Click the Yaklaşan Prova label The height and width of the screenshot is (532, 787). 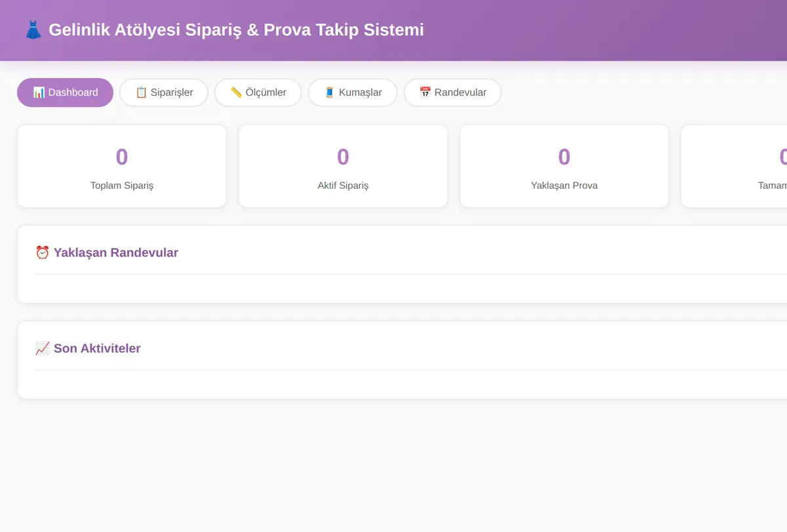[x=564, y=186]
